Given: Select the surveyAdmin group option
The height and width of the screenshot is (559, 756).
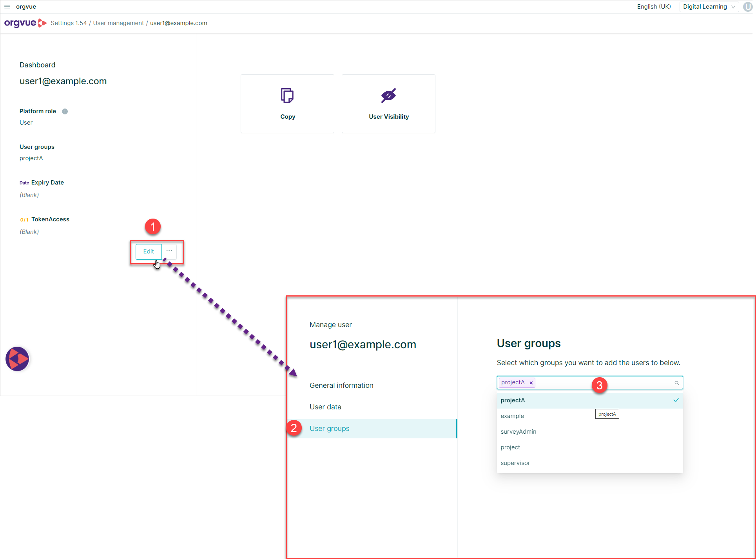Looking at the screenshot, I should 590,432.
